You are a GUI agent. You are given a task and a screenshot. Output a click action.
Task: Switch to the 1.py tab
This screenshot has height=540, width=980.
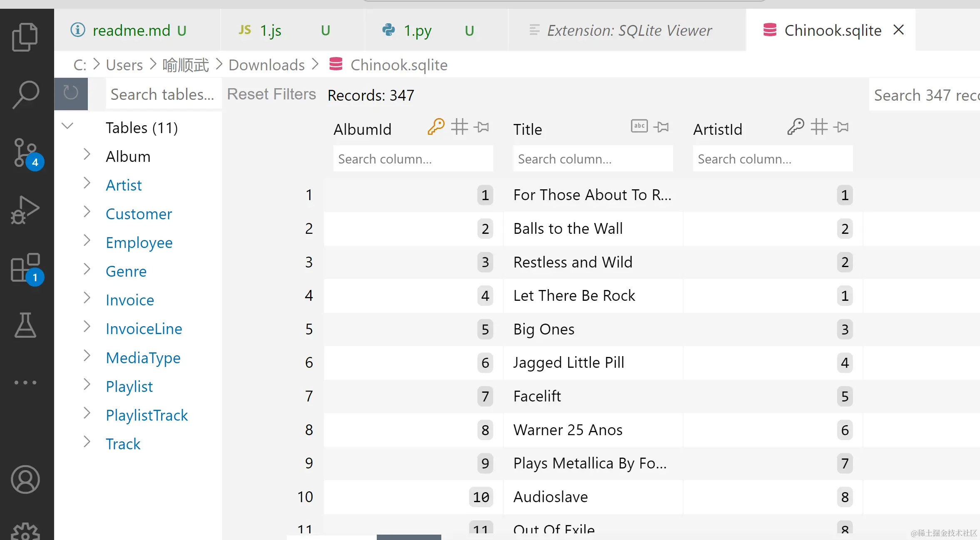417,30
